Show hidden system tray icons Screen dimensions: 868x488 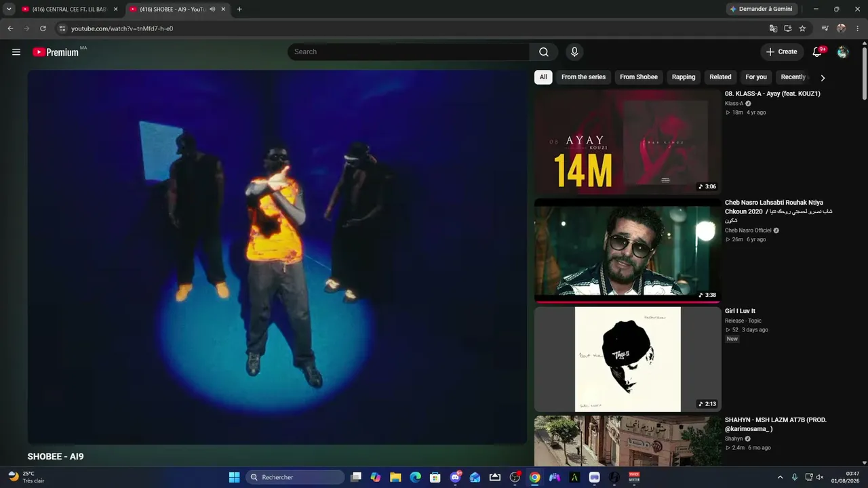(780, 477)
